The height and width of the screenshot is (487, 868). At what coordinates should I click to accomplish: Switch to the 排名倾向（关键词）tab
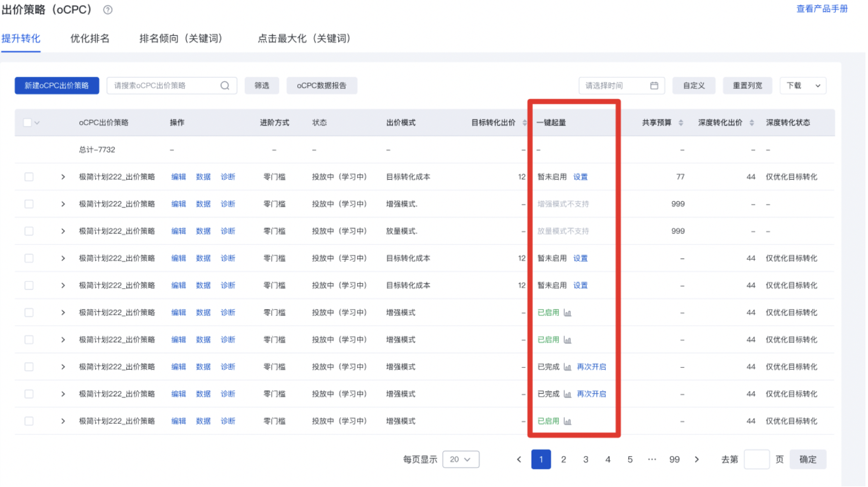[x=183, y=38]
